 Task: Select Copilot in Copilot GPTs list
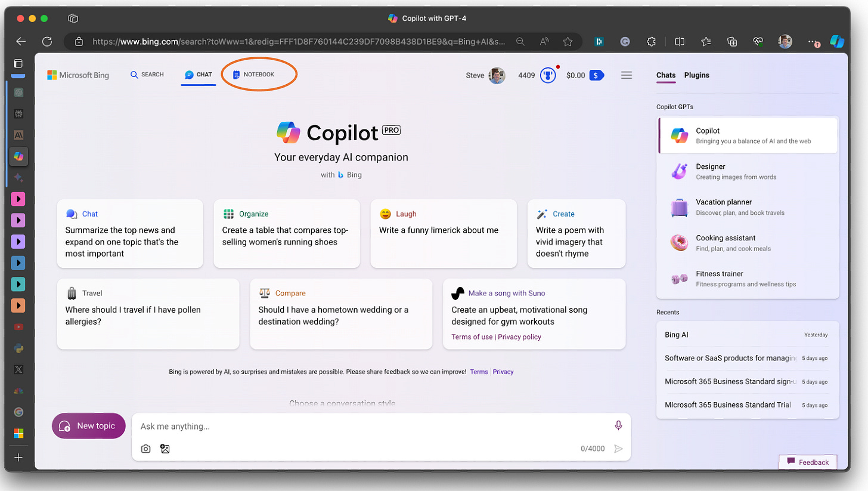(748, 135)
